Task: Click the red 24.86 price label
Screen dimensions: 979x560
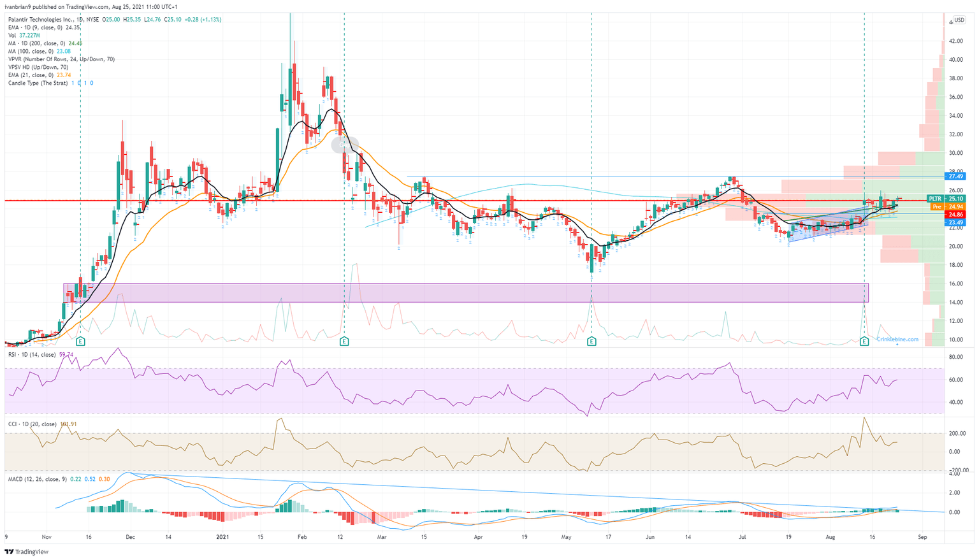Action: [x=955, y=215]
